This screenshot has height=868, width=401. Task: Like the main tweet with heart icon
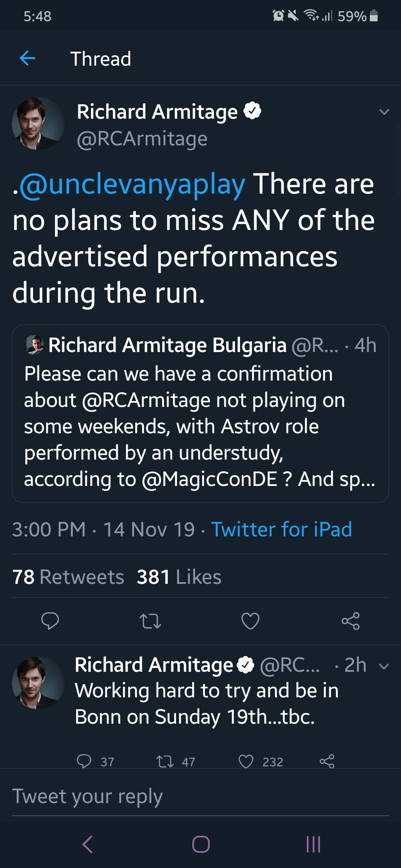click(x=250, y=621)
